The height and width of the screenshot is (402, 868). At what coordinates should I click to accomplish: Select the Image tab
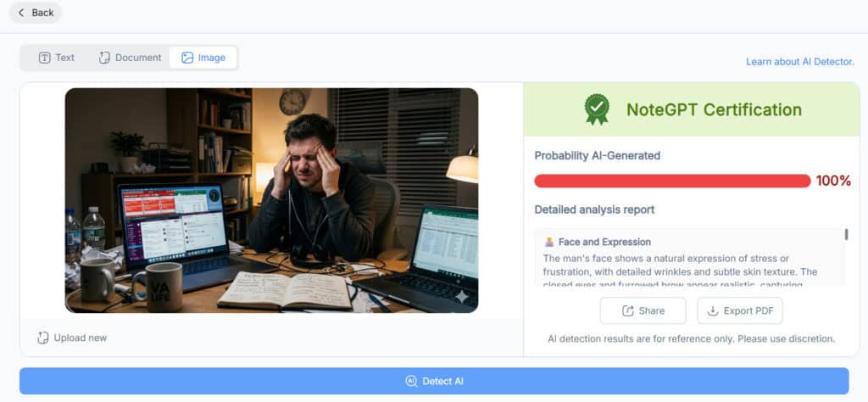click(x=203, y=58)
